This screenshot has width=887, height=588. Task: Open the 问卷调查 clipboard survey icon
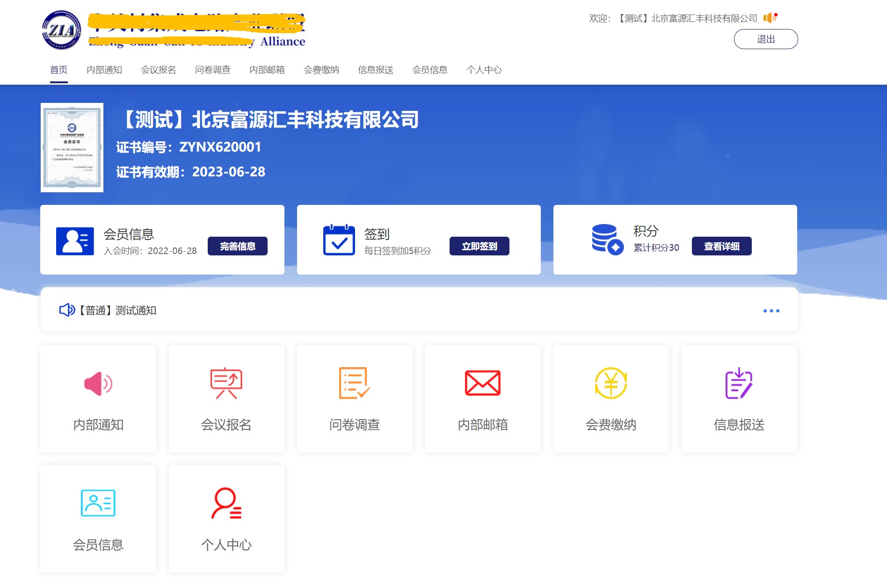coord(354,383)
